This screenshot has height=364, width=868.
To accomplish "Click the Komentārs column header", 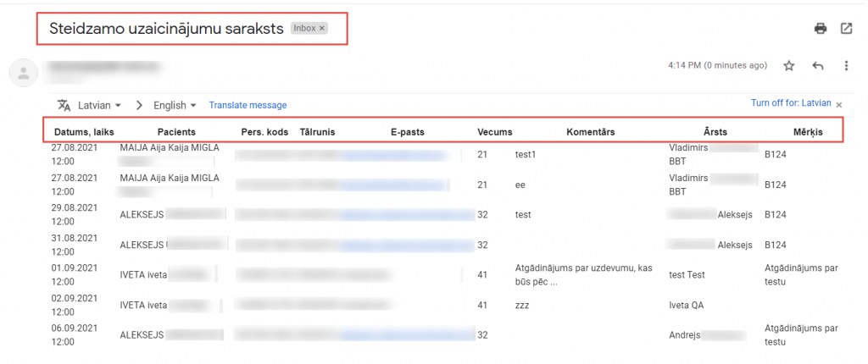I will (x=590, y=132).
